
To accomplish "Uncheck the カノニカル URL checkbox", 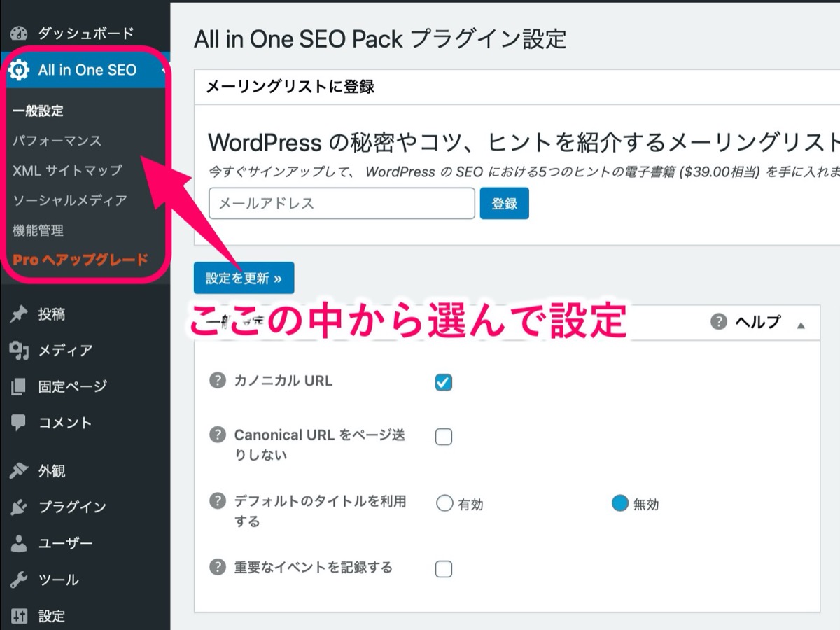I will [x=444, y=382].
